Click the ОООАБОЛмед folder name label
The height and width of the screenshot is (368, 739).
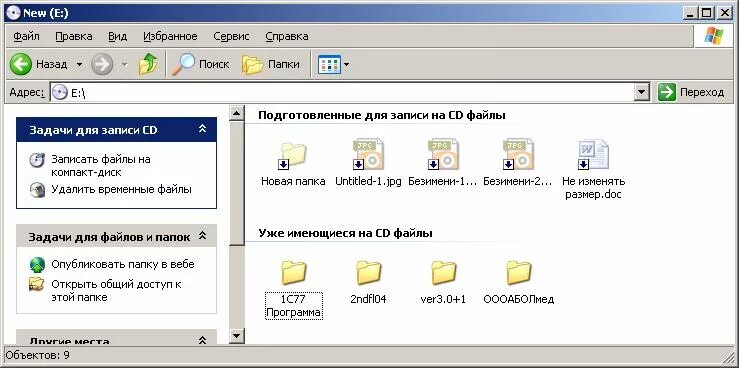coord(518,299)
